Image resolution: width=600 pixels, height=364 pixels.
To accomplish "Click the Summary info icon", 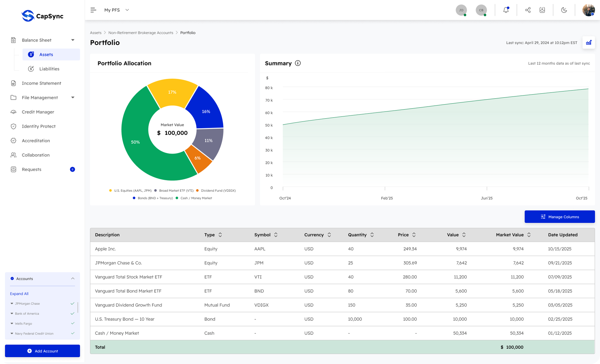I will (x=298, y=63).
